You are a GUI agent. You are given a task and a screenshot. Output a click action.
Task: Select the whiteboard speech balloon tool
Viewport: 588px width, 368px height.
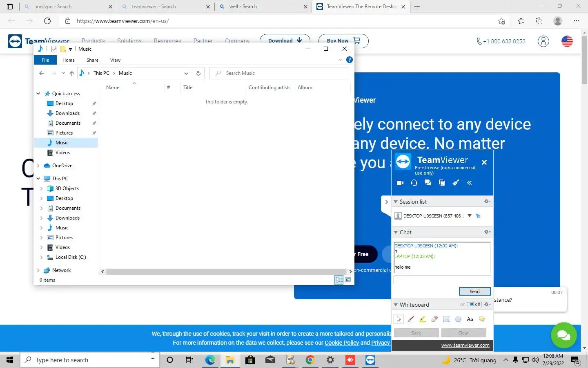pyautogui.click(x=482, y=319)
